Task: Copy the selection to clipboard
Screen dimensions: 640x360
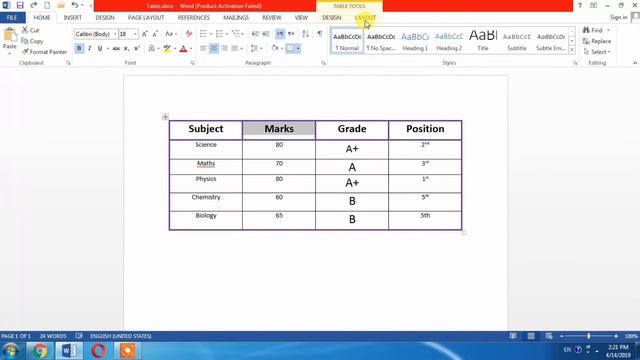Action: click(32, 41)
